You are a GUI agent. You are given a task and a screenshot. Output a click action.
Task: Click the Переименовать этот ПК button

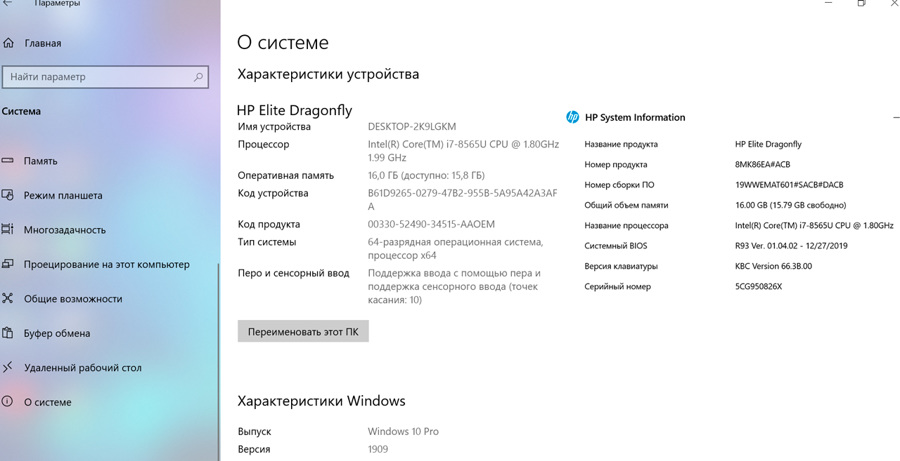tap(303, 332)
